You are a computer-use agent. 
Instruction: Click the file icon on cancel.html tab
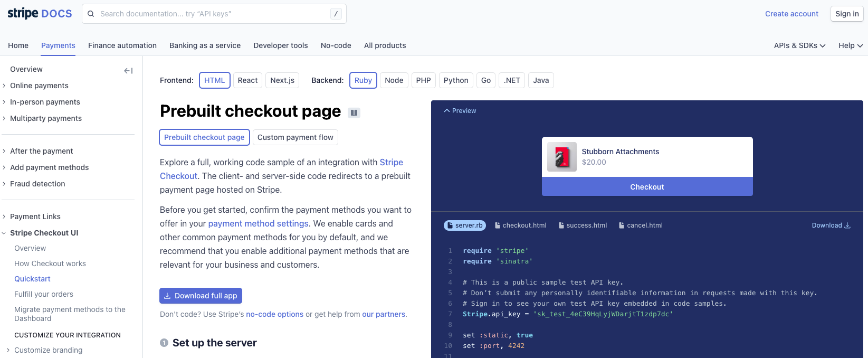622,225
